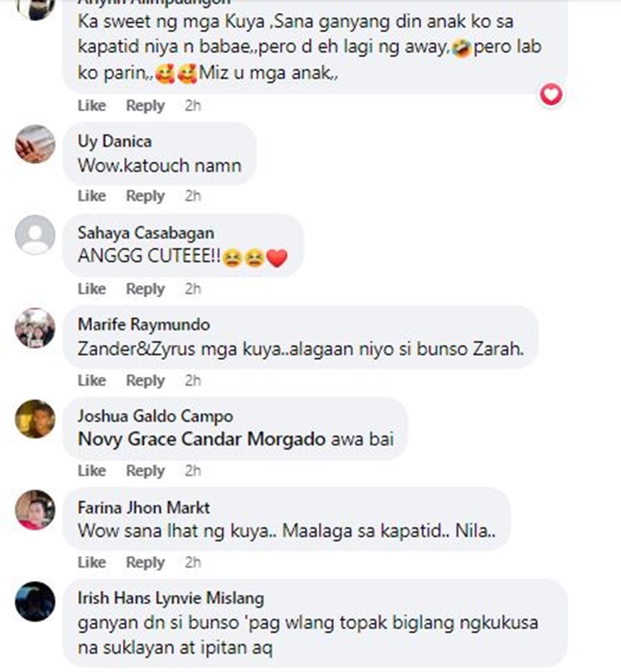View Marife Raymundo's profile photo
This screenshot has width=621, height=672.
coord(35,328)
